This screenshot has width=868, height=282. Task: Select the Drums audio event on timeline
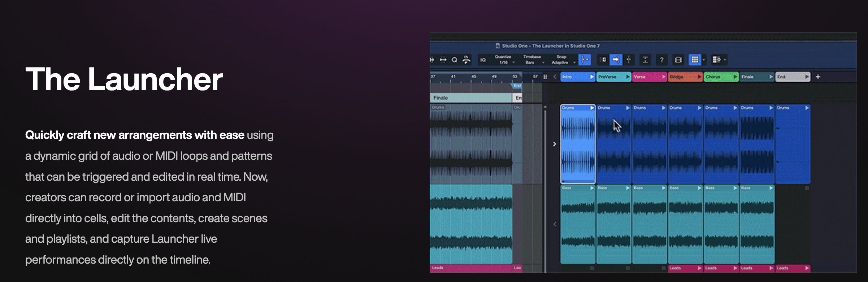pos(471,144)
